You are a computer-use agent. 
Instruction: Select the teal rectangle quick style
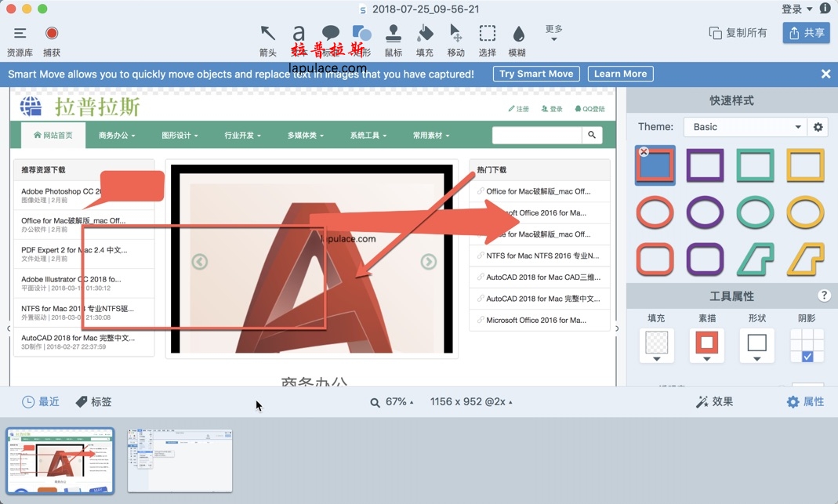coord(755,165)
